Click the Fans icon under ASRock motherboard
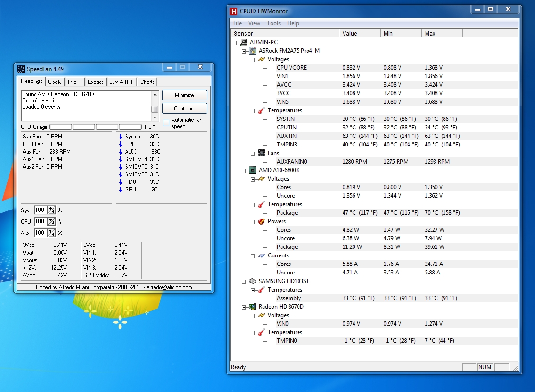This screenshot has width=535, height=392. pos(262,153)
